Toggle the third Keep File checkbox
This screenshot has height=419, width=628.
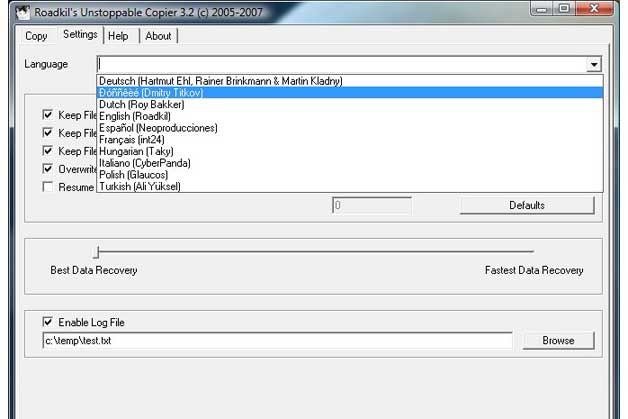click(x=48, y=151)
